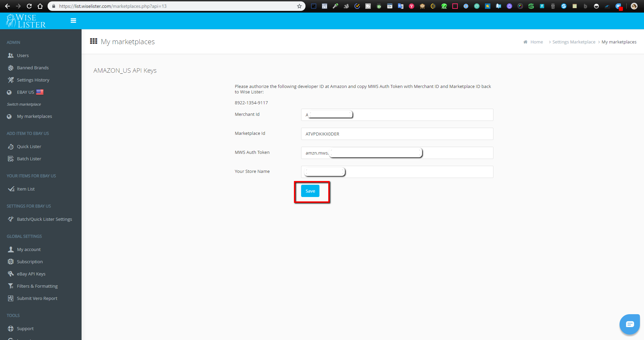Open My marketplaces in sidebar
This screenshot has height=340, width=644.
pos(34,116)
